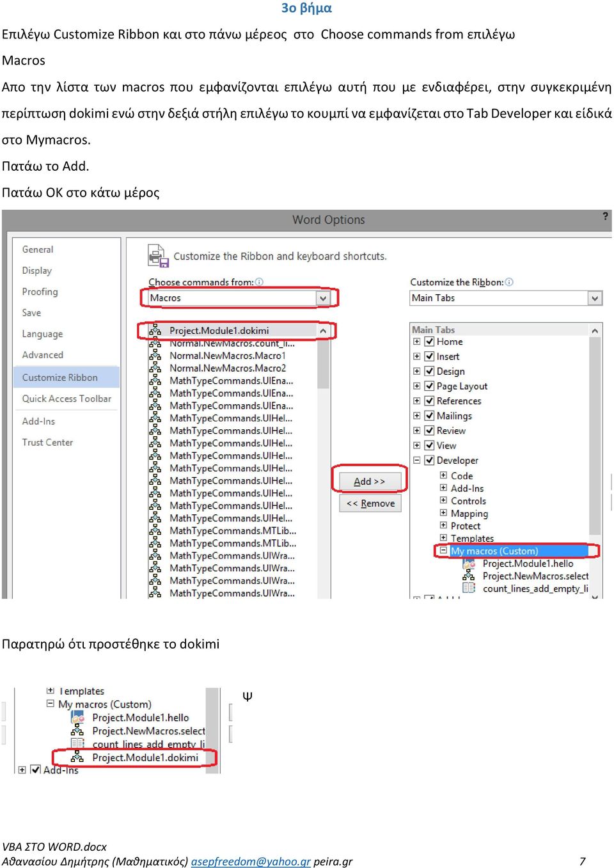Open the Advanced options category
614x868 pixels.
point(43,355)
